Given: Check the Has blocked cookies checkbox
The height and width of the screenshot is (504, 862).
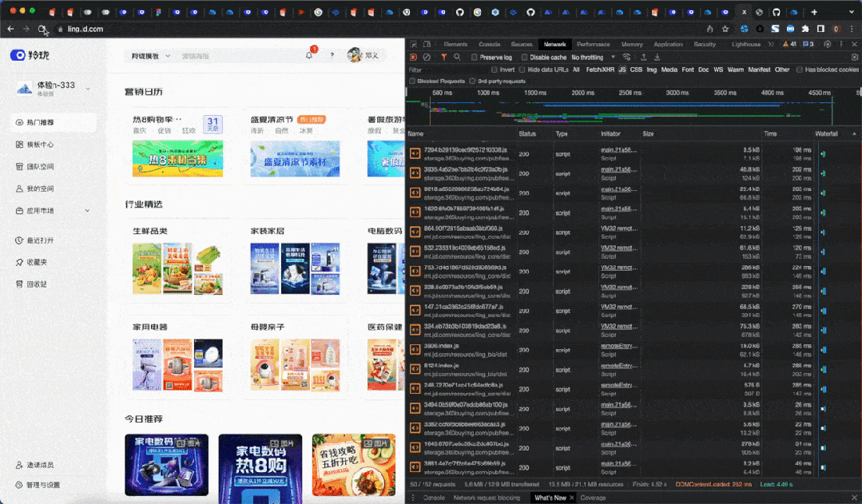Looking at the screenshot, I should click(x=800, y=69).
